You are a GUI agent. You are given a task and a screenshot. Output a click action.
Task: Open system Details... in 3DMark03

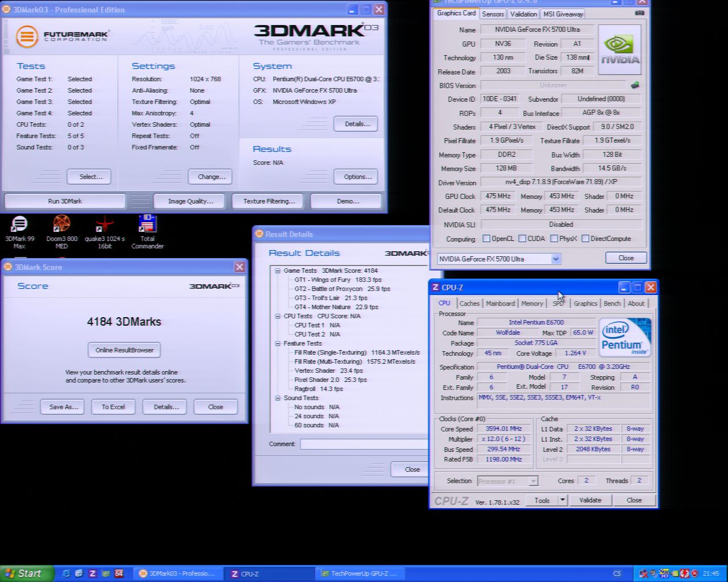pyautogui.click(x=356, y=124)
